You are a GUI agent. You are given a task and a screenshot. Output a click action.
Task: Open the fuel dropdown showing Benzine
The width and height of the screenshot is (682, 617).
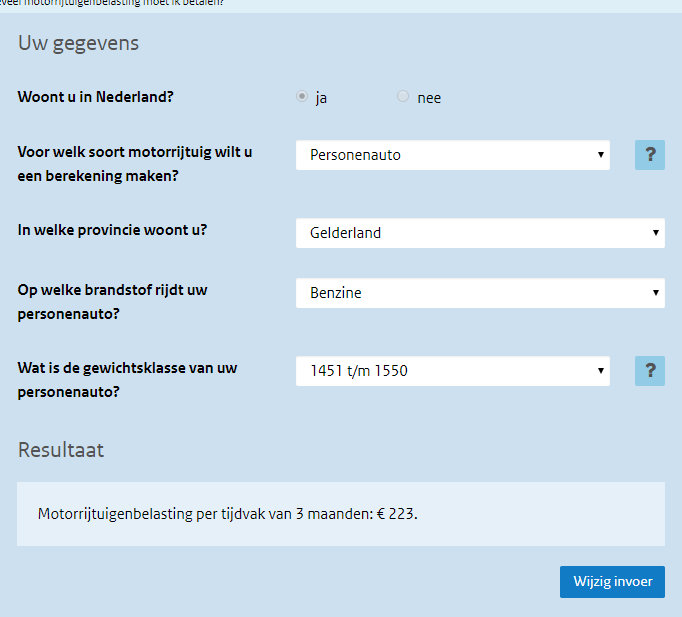click(x=480, y=293)
